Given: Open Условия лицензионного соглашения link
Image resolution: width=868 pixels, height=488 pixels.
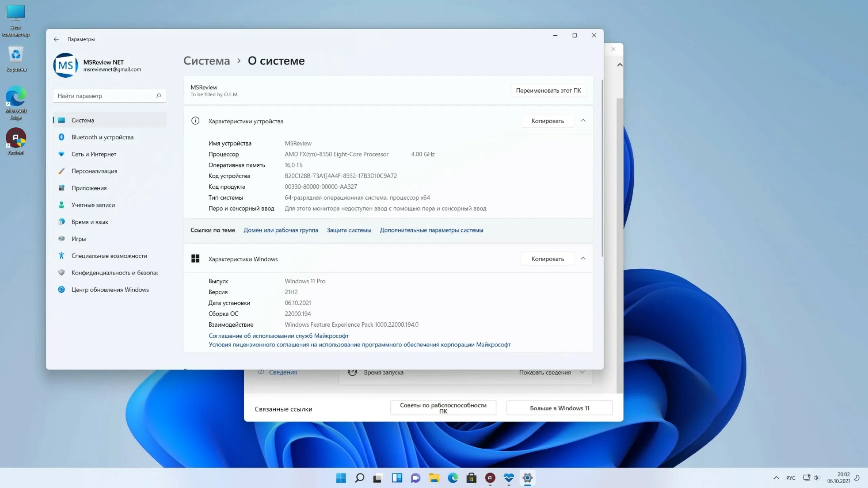Looking at the screenshot, I should [359, 345].
